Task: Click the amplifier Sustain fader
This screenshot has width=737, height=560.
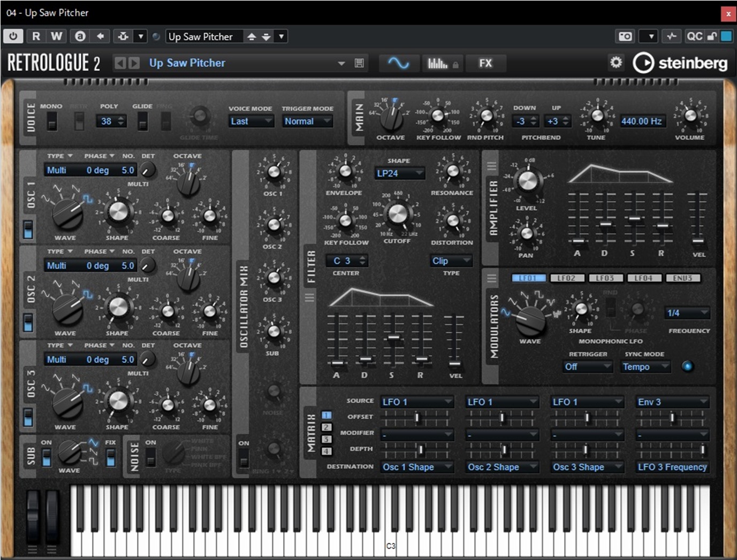Action: 634,218
